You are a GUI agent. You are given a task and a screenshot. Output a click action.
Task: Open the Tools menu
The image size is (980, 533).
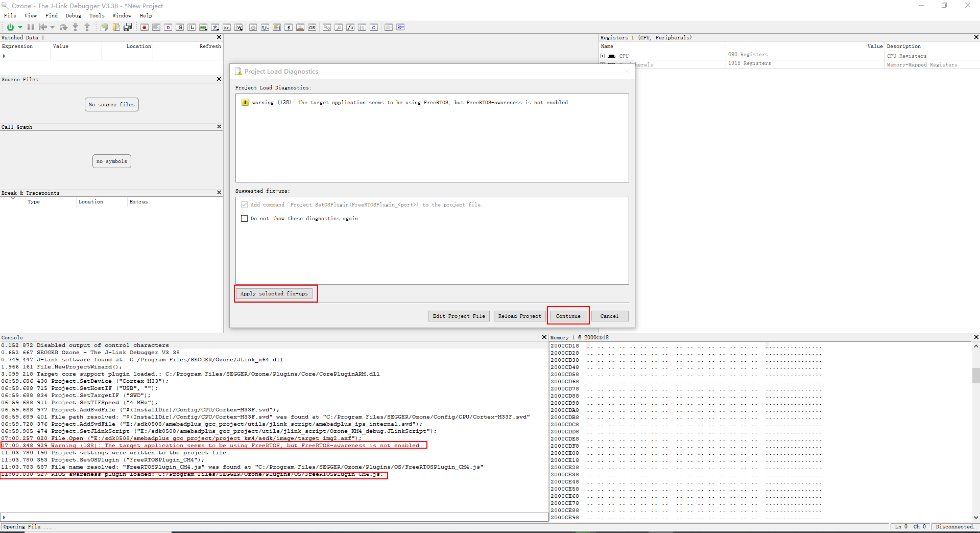(97, 16)
